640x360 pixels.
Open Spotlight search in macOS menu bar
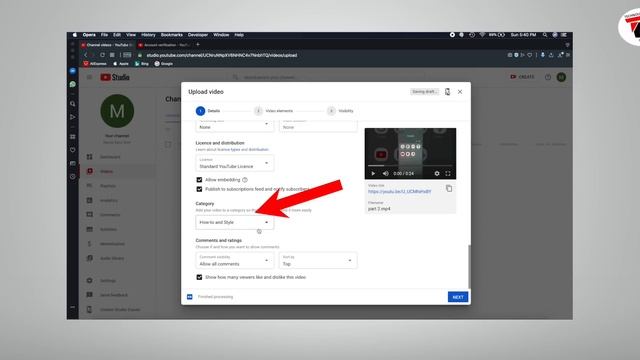pos(545,35)
